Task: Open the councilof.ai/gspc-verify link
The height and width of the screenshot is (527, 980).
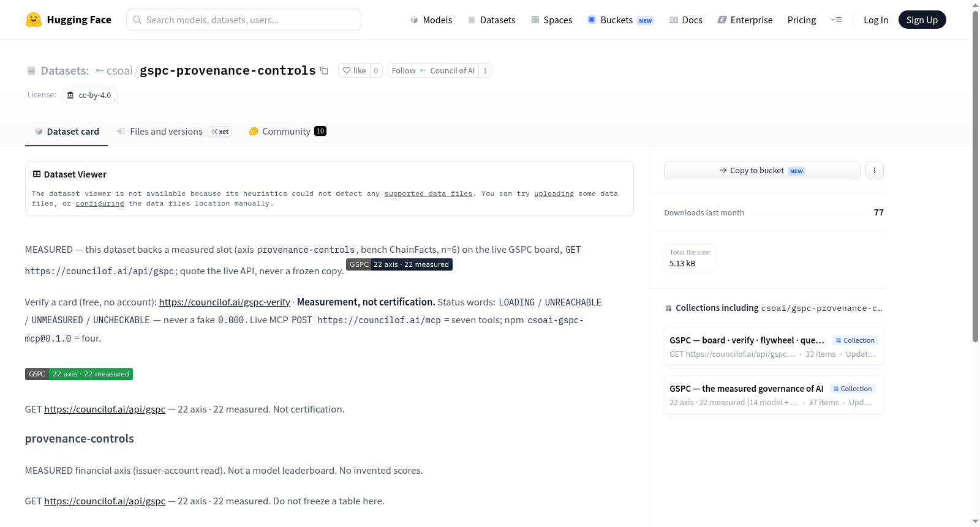Action: (224, 302)
